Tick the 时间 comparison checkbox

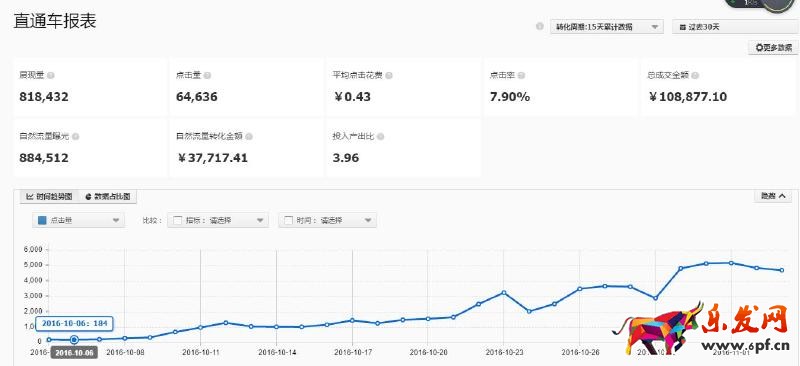[288, 221]
